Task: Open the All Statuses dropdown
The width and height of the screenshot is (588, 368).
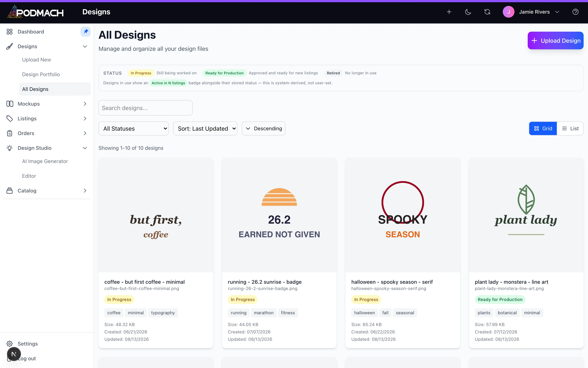Action: [x=133, y=128]
